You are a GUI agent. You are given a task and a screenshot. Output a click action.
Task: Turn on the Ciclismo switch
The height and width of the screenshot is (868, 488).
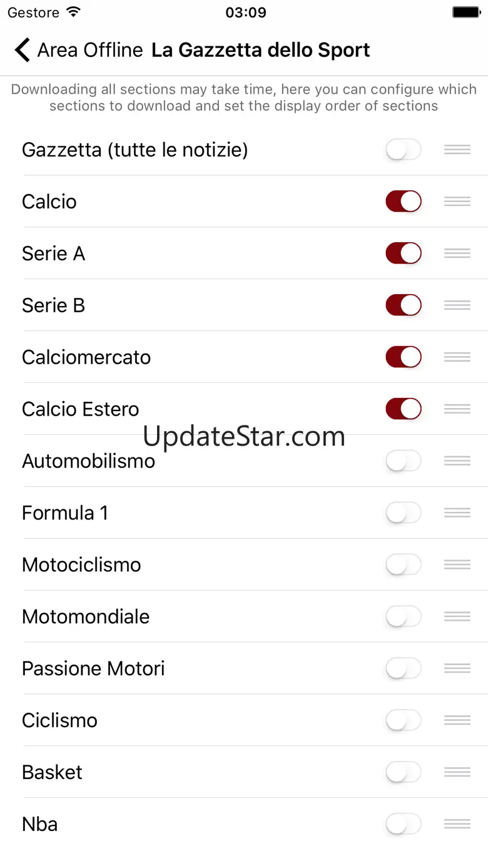point(404,720)
